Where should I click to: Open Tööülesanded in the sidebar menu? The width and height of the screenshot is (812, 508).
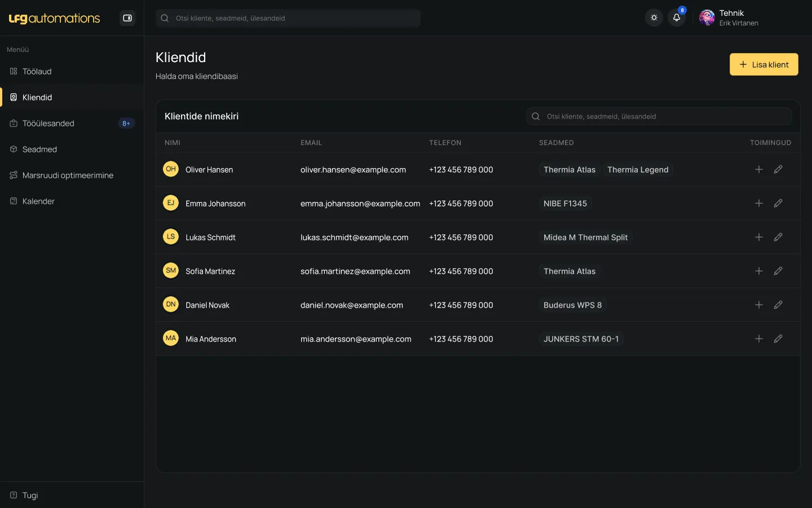coord(72,124)
